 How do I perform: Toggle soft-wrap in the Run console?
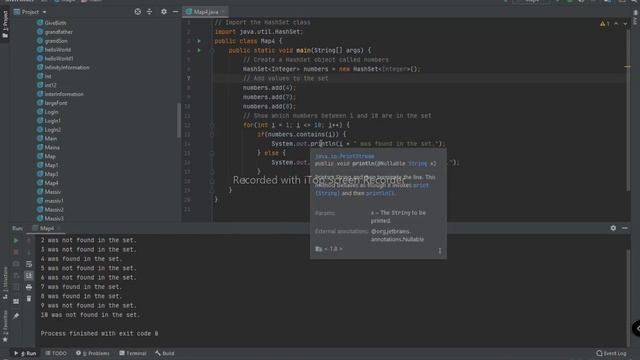click(29, 264)
